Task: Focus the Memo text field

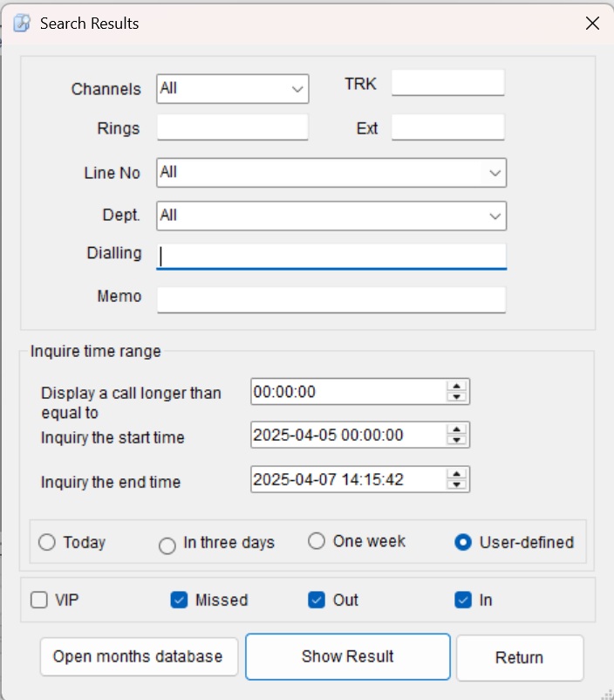Action: point(331,299)
